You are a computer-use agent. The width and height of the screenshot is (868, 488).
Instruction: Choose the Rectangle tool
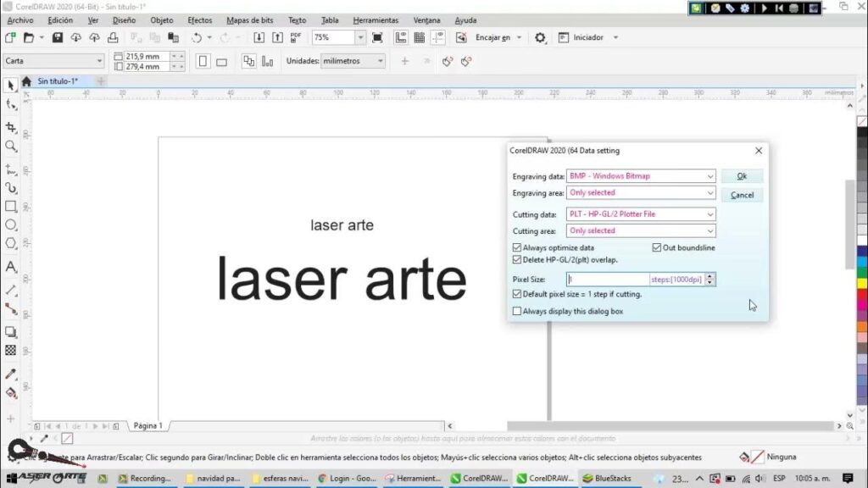(x=11, y=206)
